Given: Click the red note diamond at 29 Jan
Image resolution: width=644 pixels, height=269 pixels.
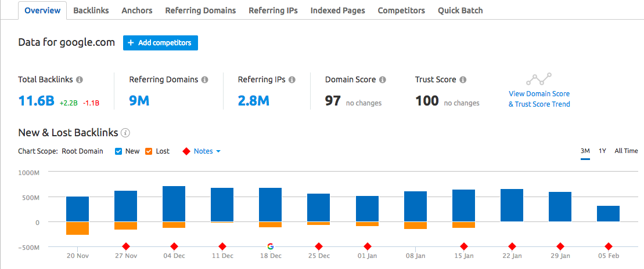Looking at the screenshot, I should click(560, 246).
